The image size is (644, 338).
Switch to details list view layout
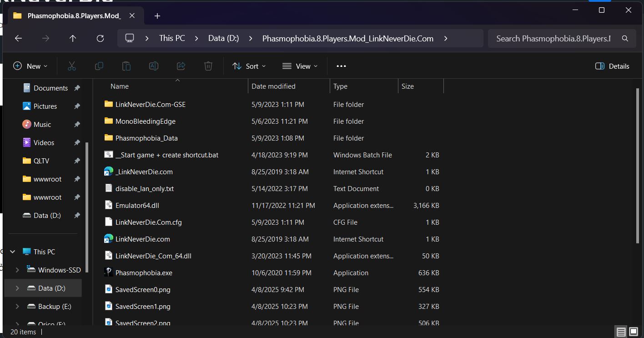tap(621, 332)
